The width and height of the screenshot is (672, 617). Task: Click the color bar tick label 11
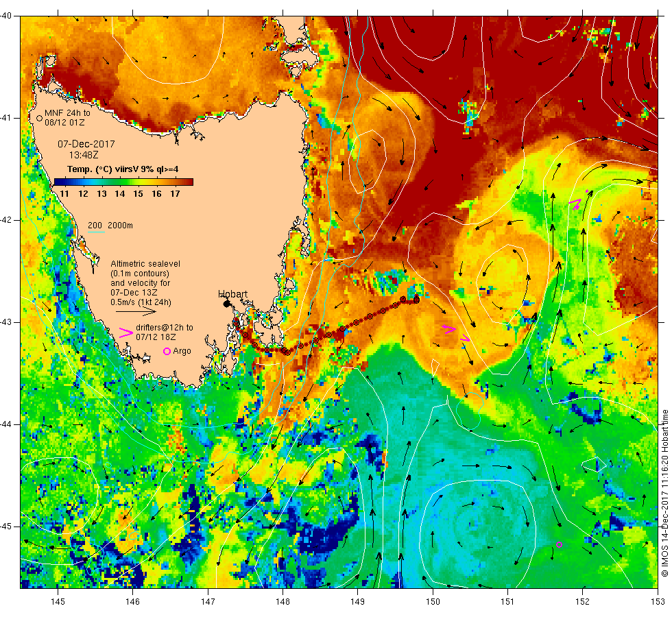point(64,193)
